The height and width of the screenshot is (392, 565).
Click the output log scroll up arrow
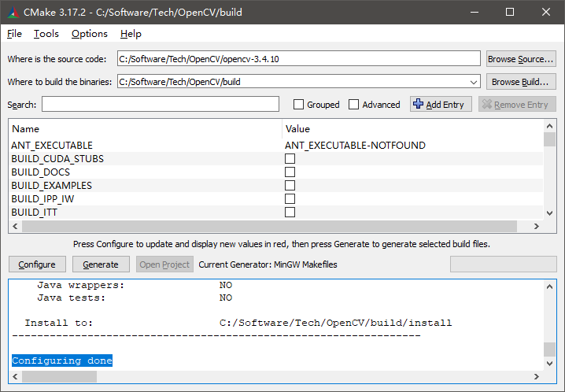549,287
